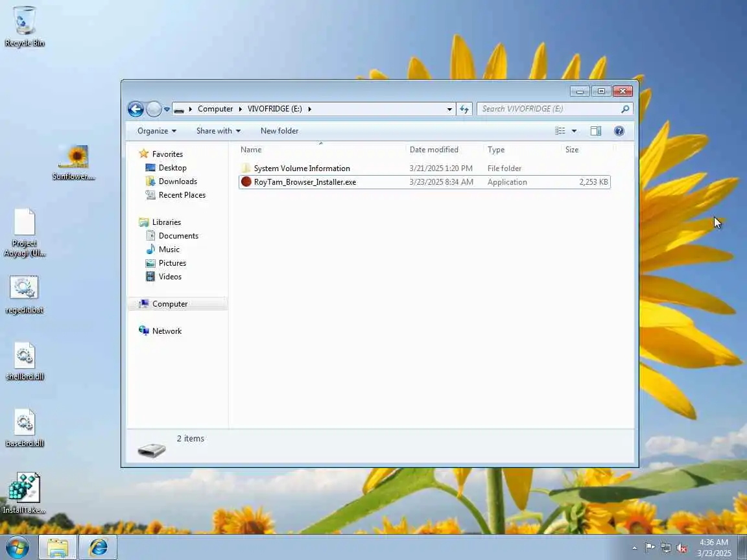Click network status tray icon
This screenshot has height=560, width=747.
(x=665, y=548)
